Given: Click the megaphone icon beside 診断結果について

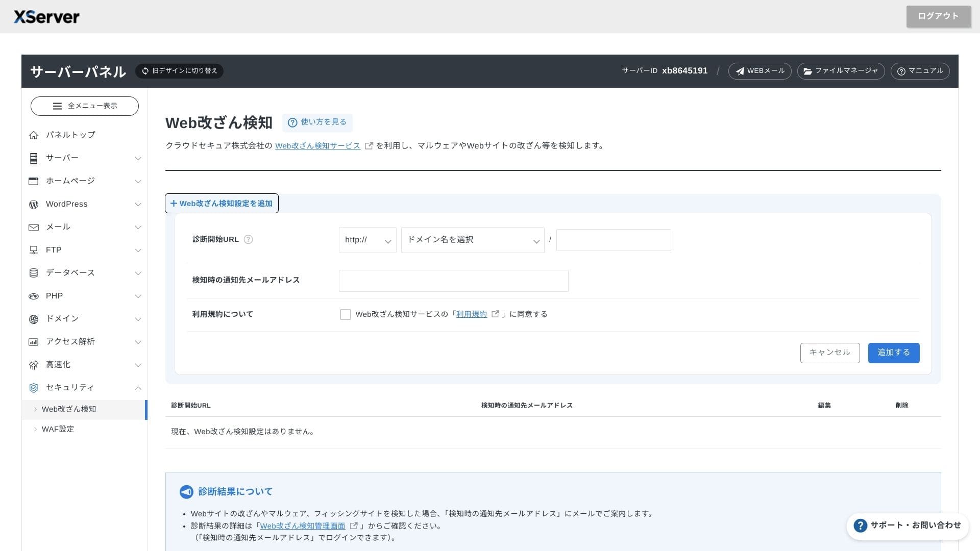Looking at the screenshot, I should pyautogui.click(x=186, y=492).
